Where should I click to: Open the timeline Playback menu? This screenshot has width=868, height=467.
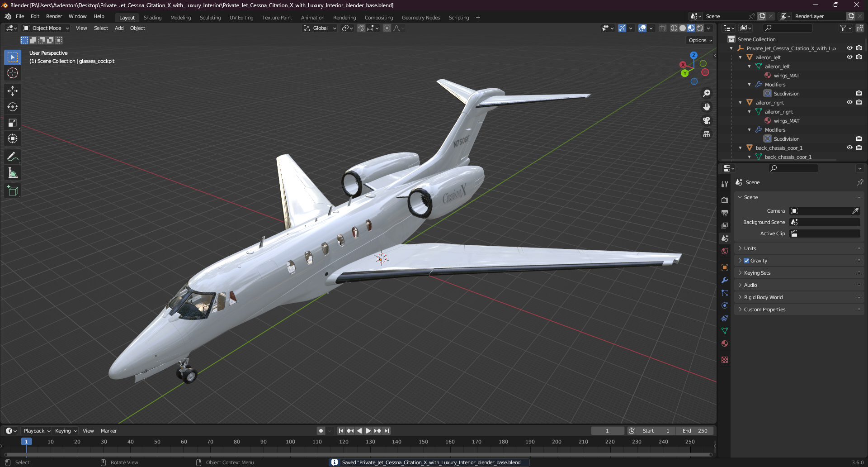pos(37,431)
